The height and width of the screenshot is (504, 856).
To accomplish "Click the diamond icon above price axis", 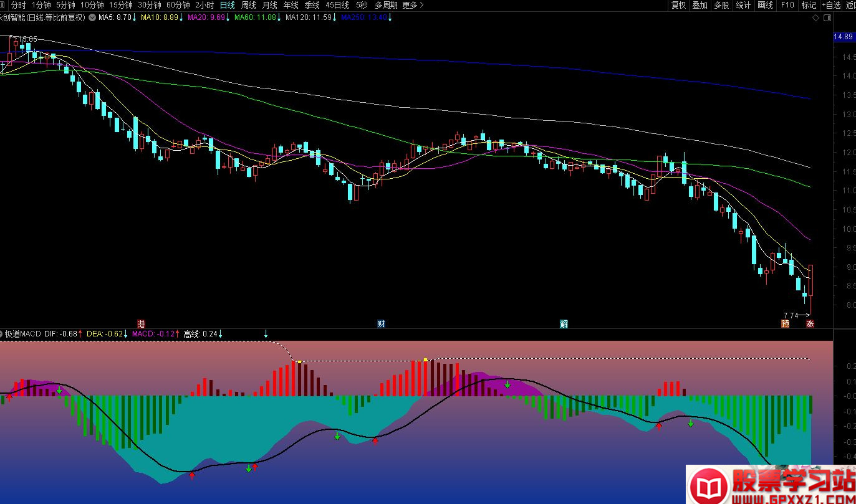I will pyautogui.click(x=815, y=18).
